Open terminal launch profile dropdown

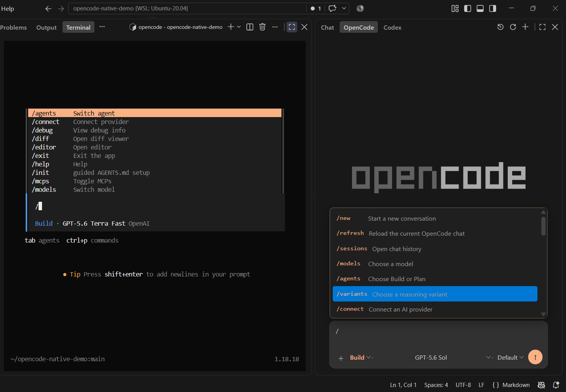click(239, 27)
